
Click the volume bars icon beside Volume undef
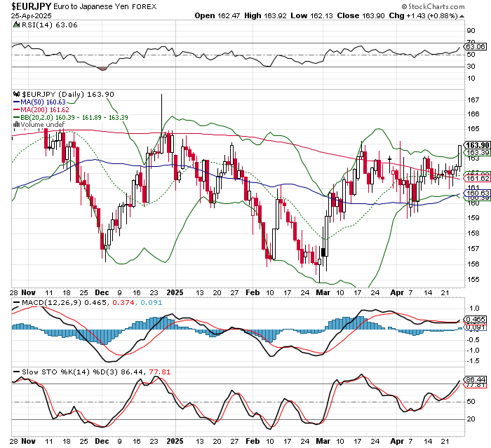(x=16, y=125)
